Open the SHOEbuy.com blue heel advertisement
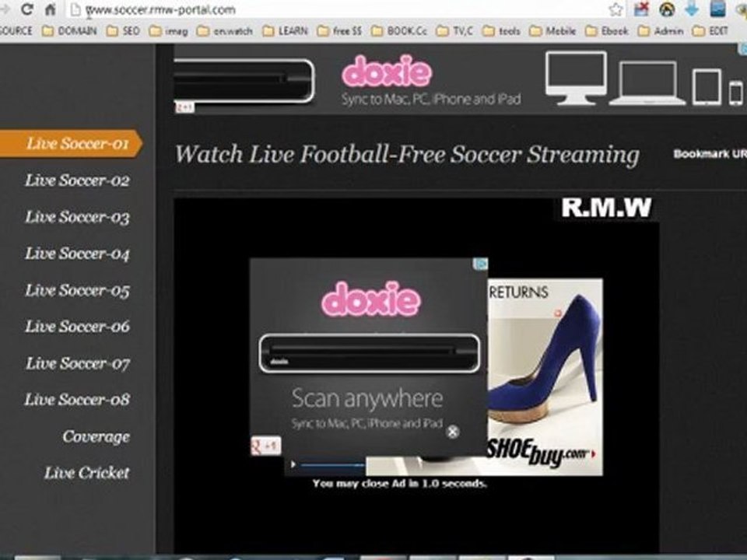 click(545, 377)
